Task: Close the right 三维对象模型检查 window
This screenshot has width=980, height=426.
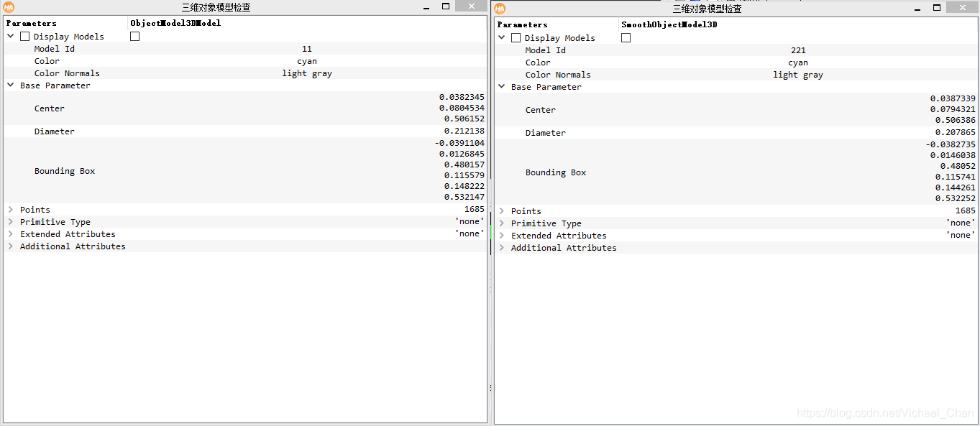Action: pos(962,7)
